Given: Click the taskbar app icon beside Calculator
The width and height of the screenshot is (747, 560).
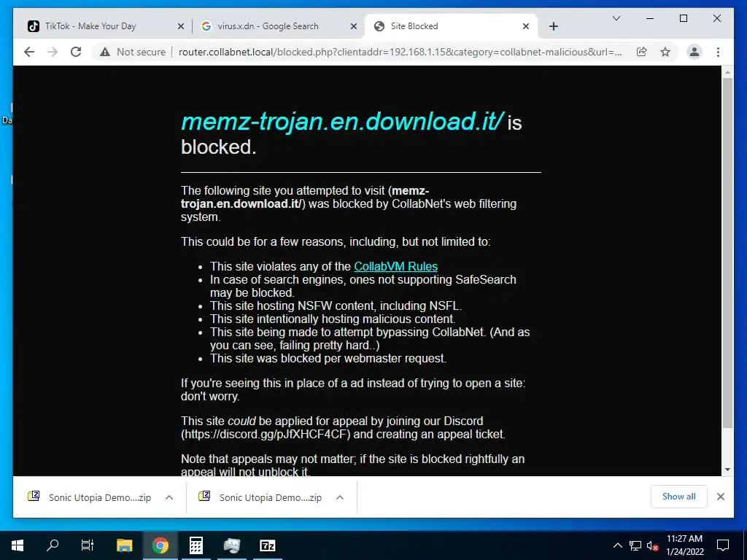Looking at the screenshot, I should pyautogui.click(x=231, y=545).
